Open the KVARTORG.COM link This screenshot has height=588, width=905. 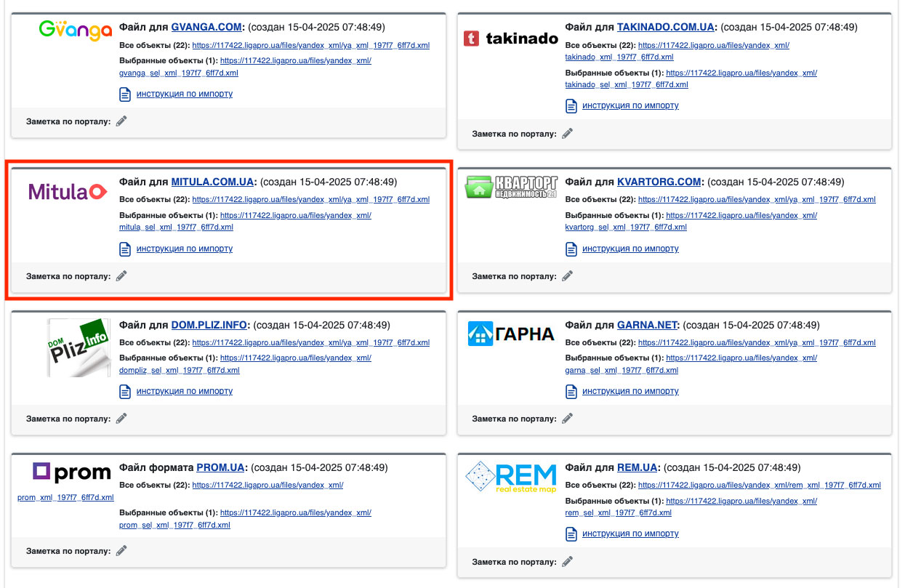click(659, 182)
